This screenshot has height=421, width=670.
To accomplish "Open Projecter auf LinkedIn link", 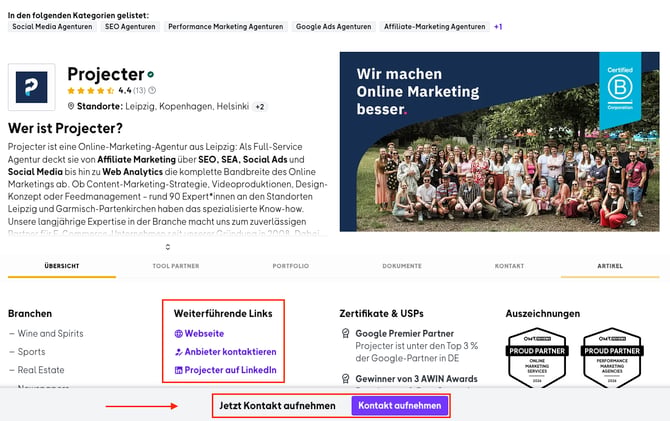I will click(230, 370).
